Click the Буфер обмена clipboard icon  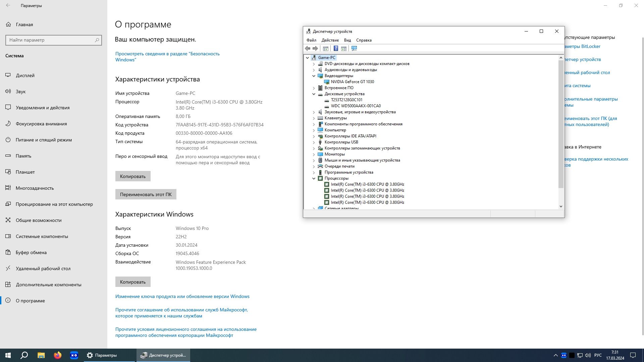click(x=8, y=252)
